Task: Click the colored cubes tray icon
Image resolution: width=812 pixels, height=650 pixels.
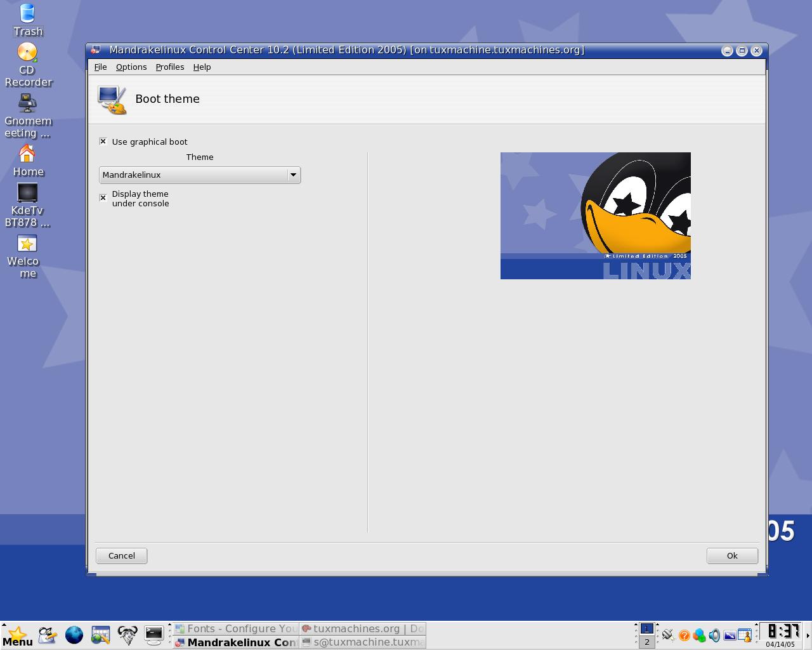Action: 699,635
